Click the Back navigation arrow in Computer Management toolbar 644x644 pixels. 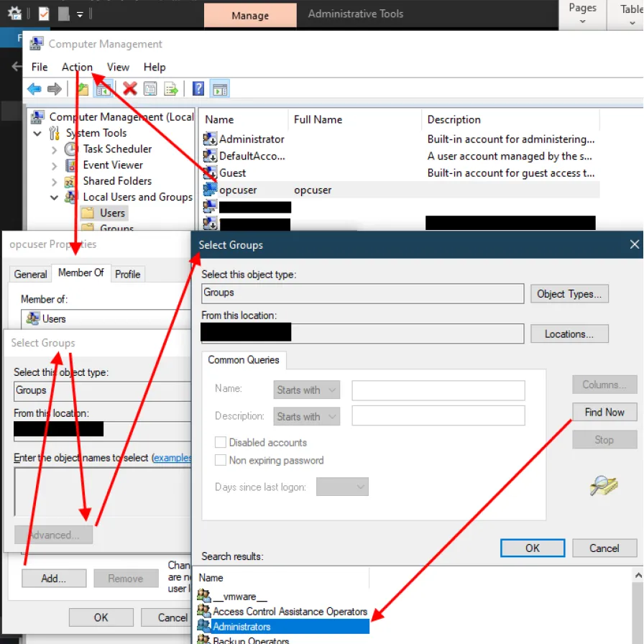[x=33, y=88]
